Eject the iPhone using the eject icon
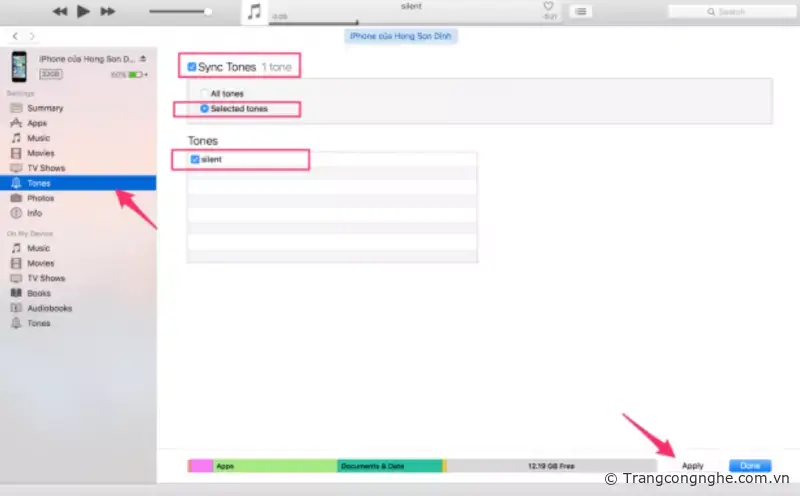This screenshot has height=496, width=800. point(144,58)
